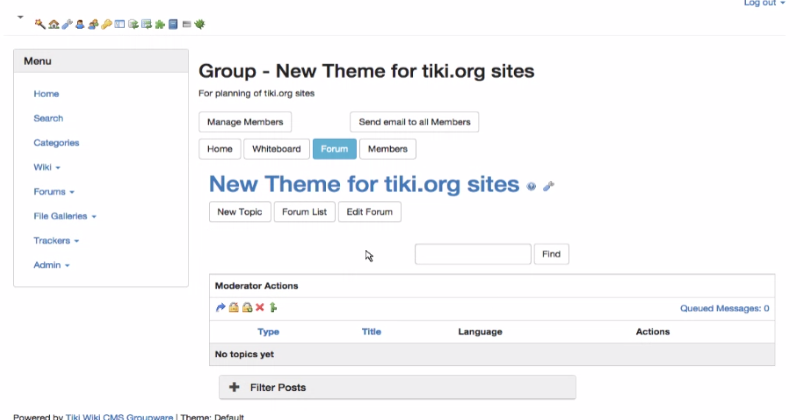800x420 pixels.
Task: Click the Language column header
Action: [480, 332]
